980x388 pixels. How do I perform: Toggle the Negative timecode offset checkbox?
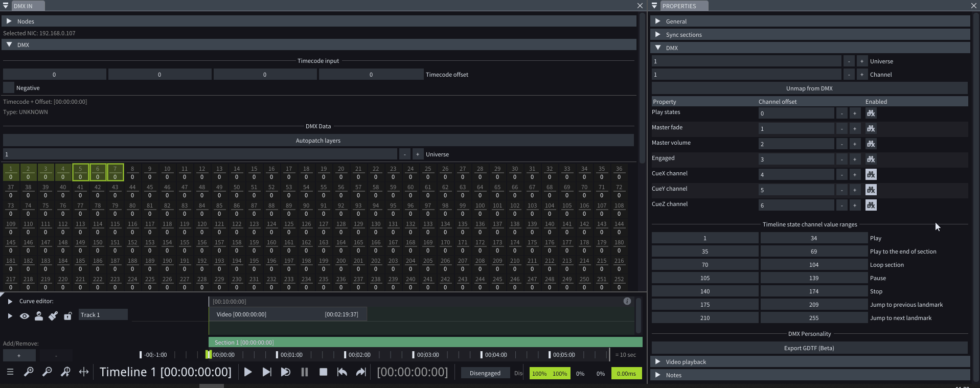tap(9, 88)
